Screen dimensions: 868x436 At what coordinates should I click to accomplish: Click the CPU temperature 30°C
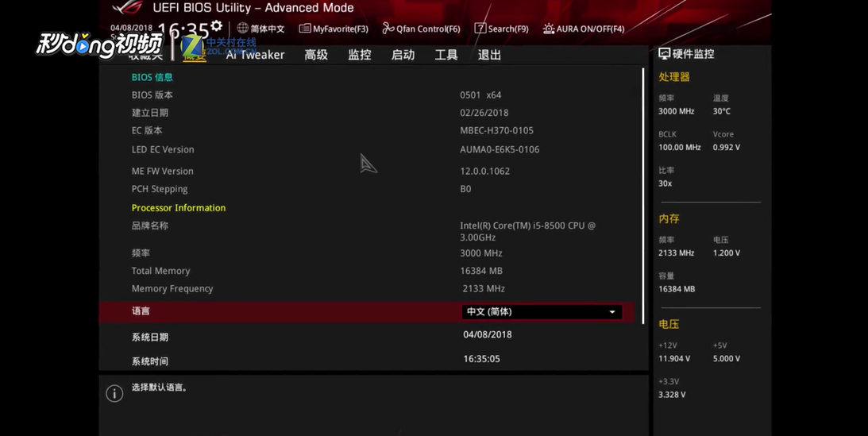coord(721,111)
